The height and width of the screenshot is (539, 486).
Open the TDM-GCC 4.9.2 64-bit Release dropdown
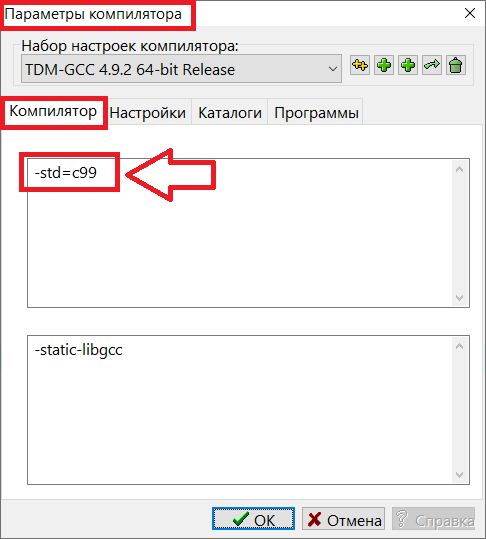(x=181, y=69)
